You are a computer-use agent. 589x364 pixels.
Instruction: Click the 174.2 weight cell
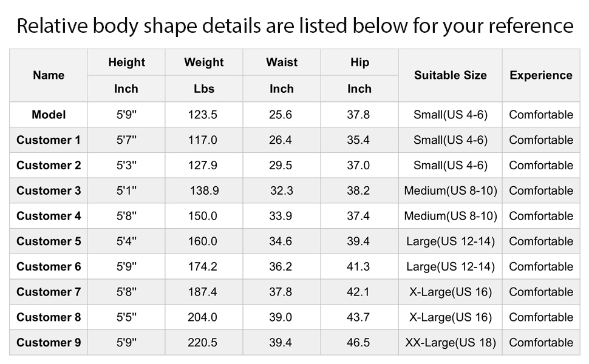click(x=203, y=267)
